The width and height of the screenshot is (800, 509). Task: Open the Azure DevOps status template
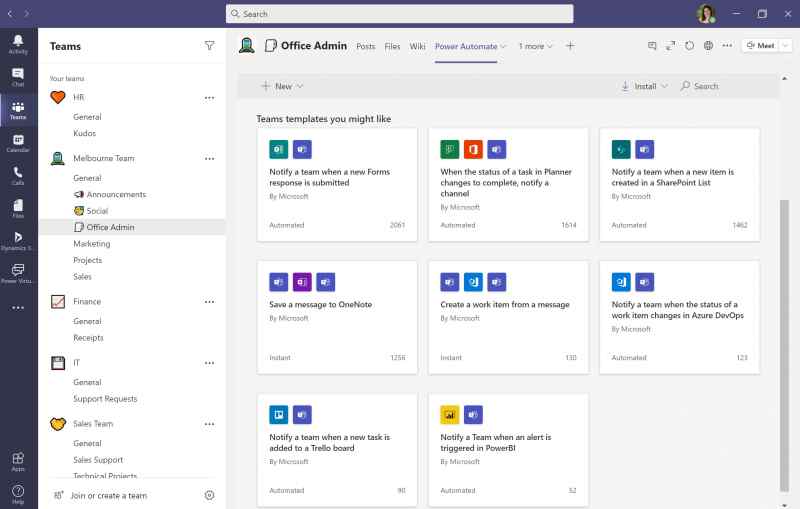680,317
